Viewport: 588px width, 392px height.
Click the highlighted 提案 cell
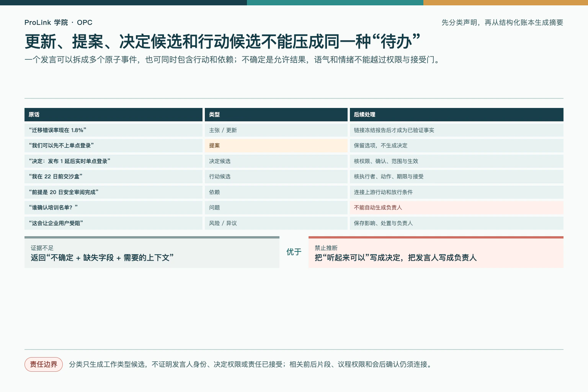[276, 145]
